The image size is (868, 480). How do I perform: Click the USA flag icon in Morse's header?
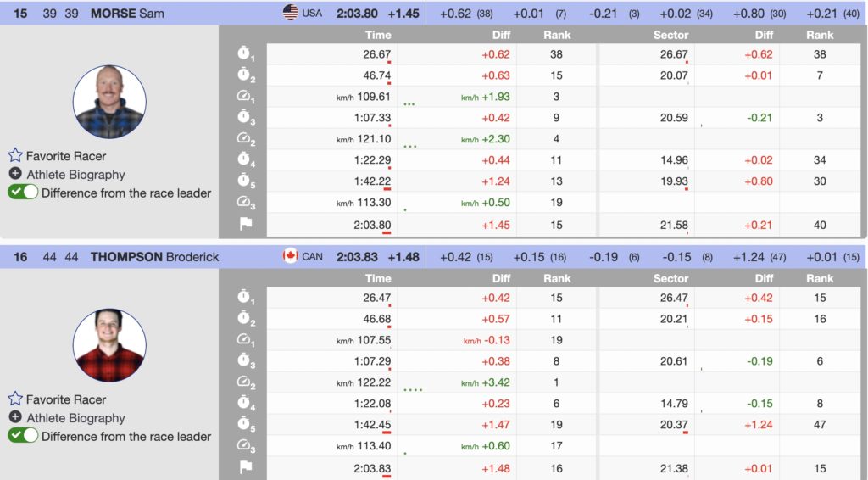[291, 13]
